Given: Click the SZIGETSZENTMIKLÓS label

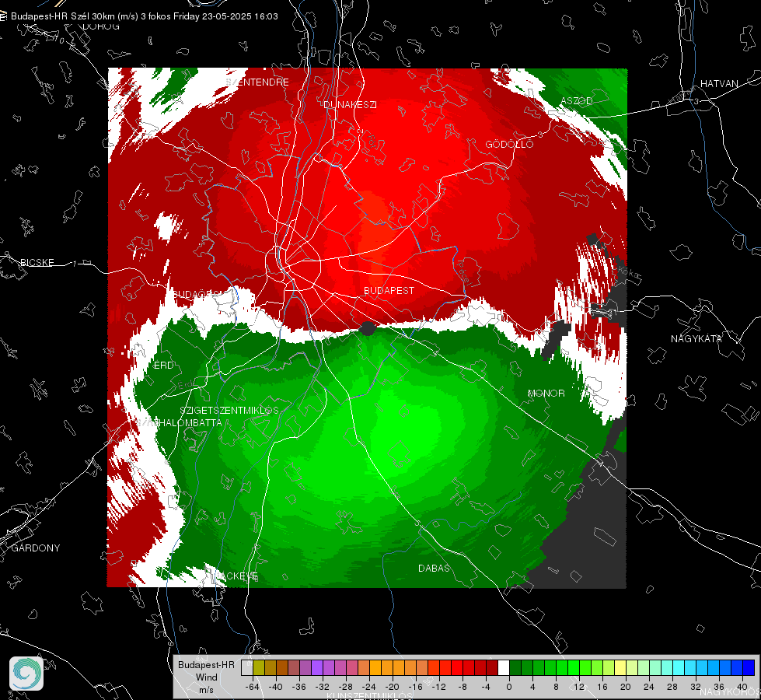Looking at the screenshot, I should tap(229, 410).
